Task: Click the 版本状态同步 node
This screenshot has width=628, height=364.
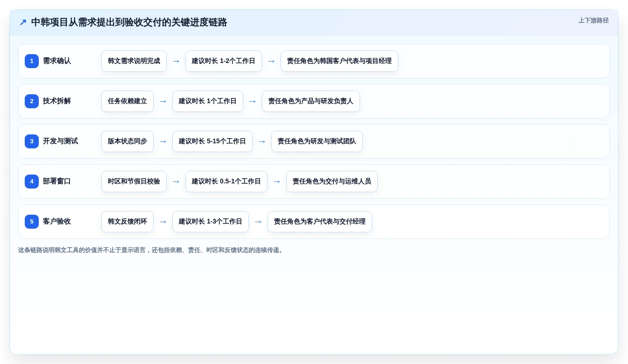Action: tap(127, 141)
